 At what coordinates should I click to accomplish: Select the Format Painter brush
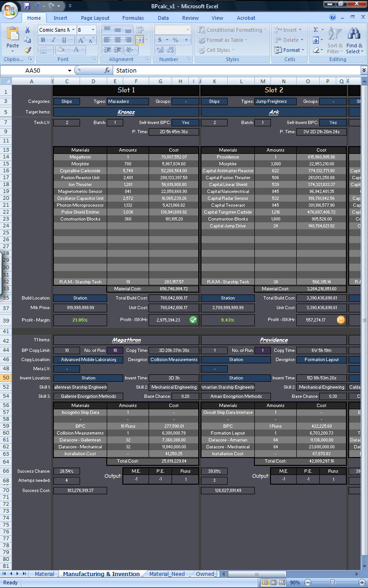pyautogui.click(x=28, y=50)
